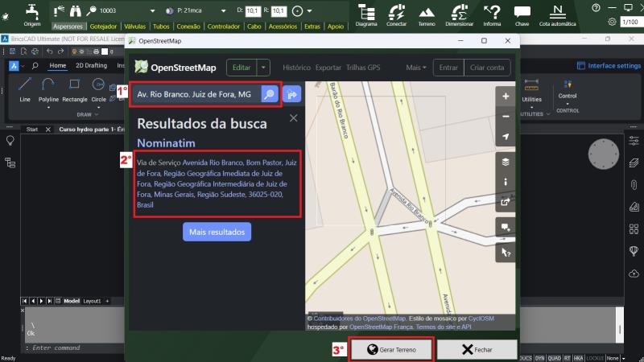Add a note to the map
This screenshot has width=644, height=362.
(506, 228)
